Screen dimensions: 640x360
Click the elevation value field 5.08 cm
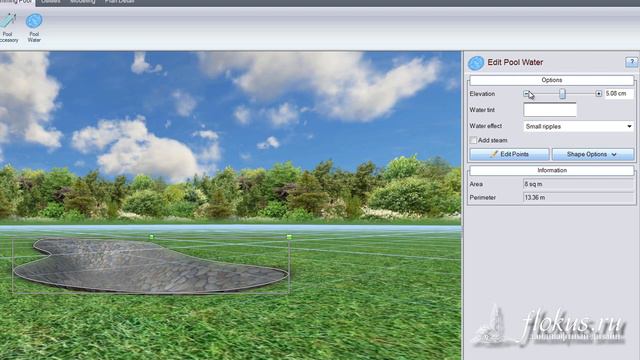coord(619,94)
